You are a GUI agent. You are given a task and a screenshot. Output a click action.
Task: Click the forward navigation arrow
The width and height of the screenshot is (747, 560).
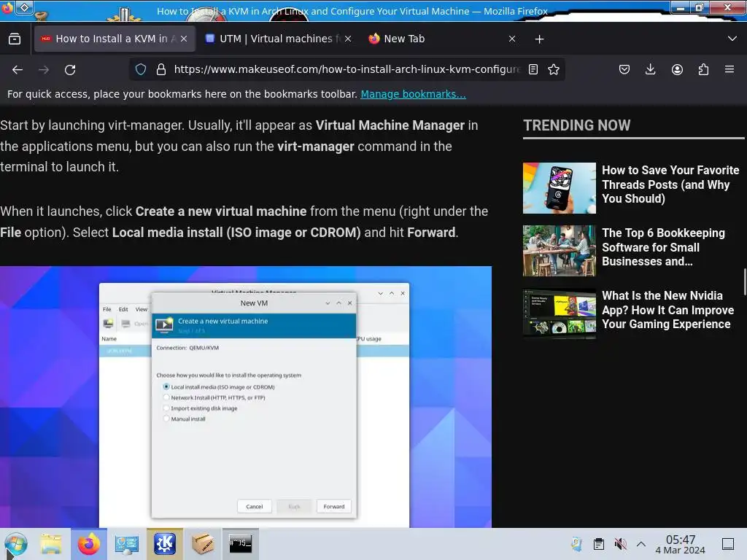(x=44, y=70)
